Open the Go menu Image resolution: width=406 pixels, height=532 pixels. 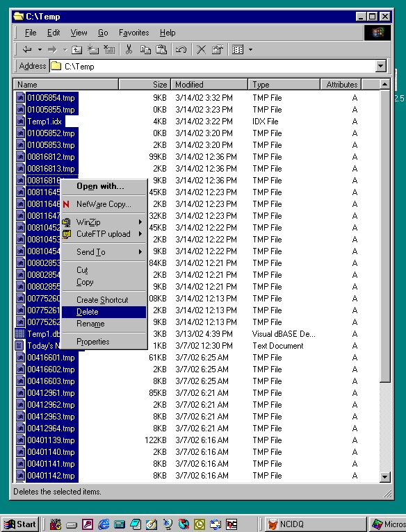click(103, 33)
